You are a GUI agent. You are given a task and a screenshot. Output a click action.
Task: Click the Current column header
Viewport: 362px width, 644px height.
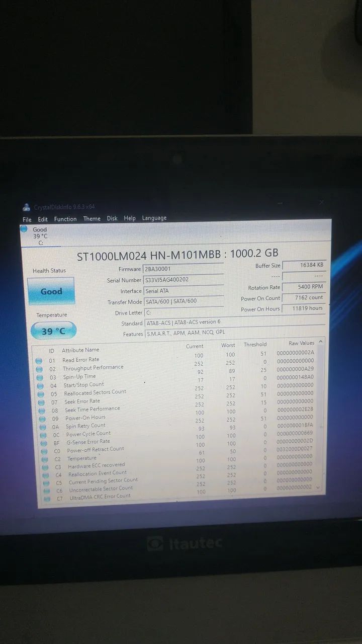pyautogui.click(x=195, y=346)
